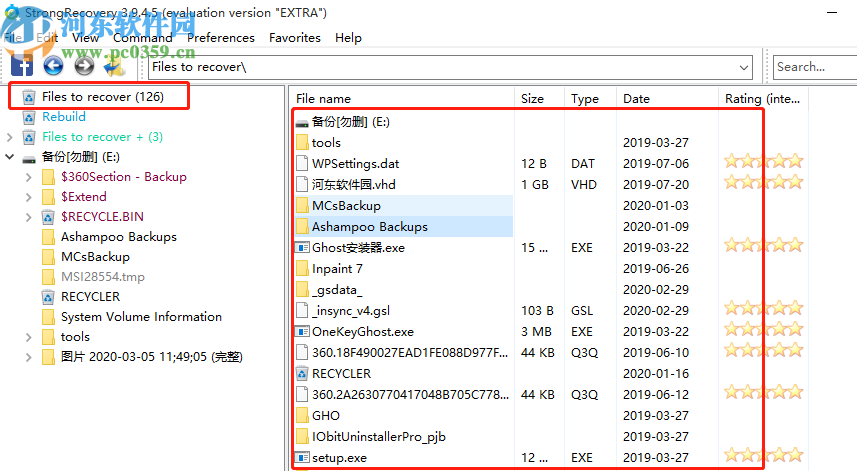
Task: Click the Forward arrow toolbar icon
Action: 84,66
